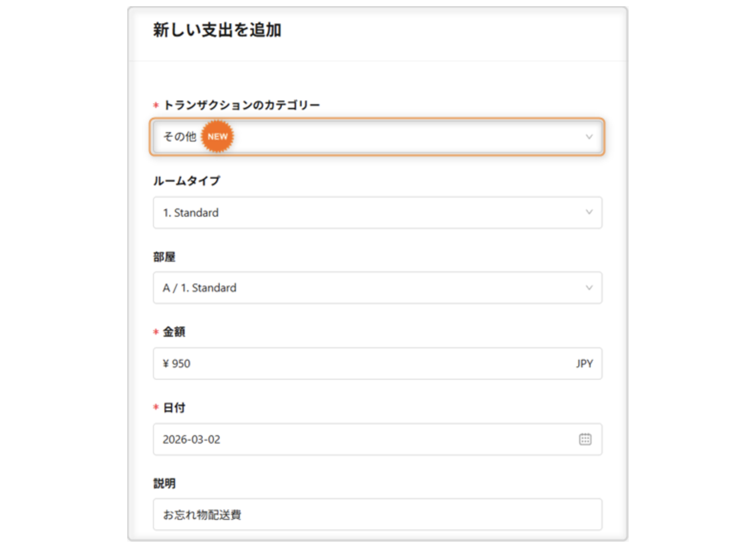The width and height of the screenshot is (756, 548).
Task: Open the トランザクションのカテゴリー dropdown
Action: (x=378, y=137)
